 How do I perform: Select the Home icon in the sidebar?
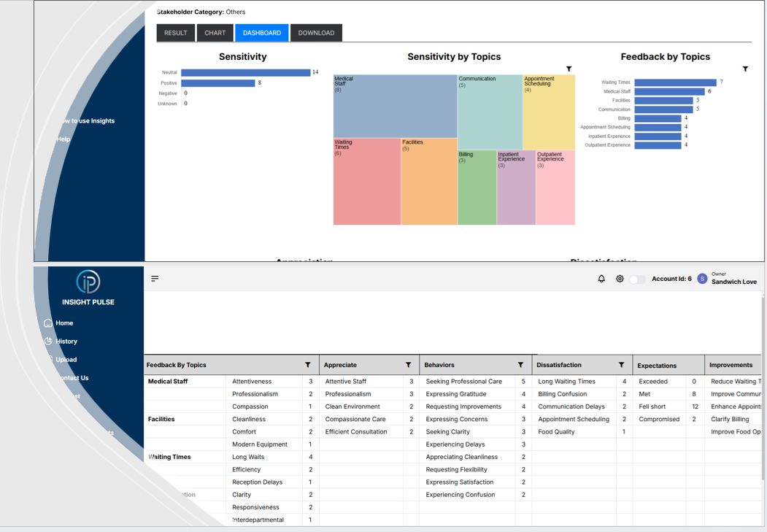point(50,323)
